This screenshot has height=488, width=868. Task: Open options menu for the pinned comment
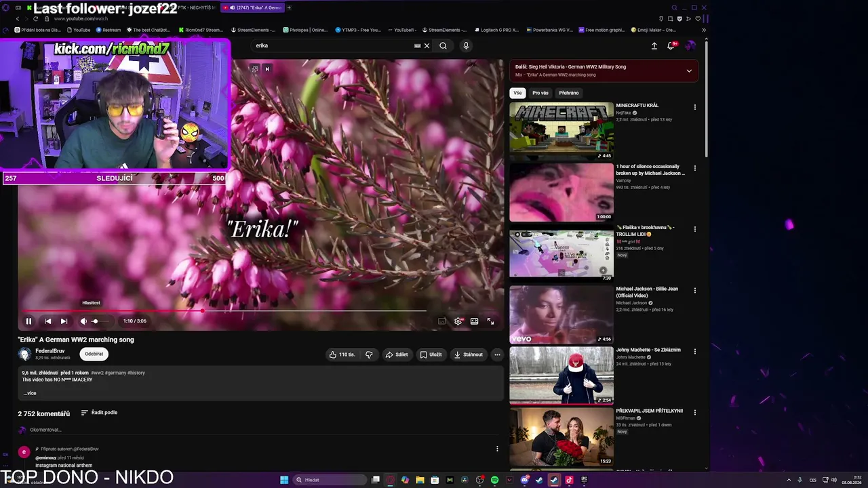[497, 449]
